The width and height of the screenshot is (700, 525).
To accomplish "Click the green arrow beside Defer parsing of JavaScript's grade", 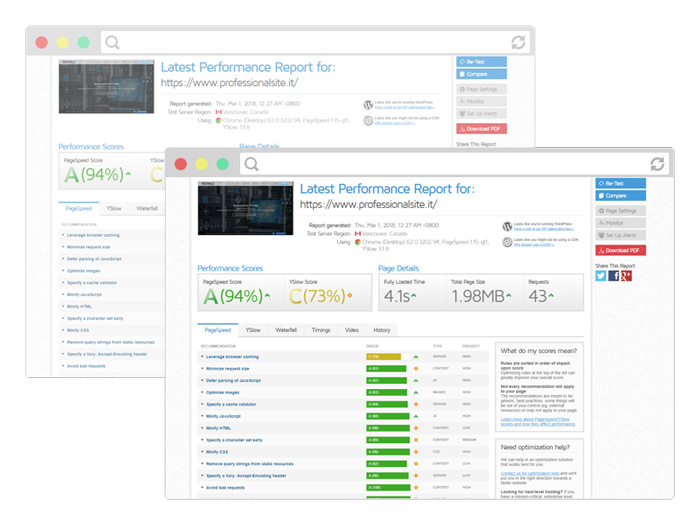I will 416,381.
